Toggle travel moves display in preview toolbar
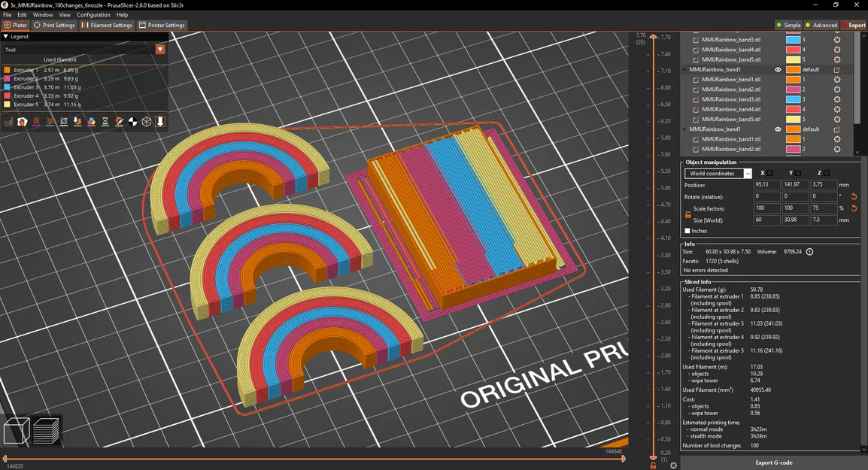 tap(9, 121)
